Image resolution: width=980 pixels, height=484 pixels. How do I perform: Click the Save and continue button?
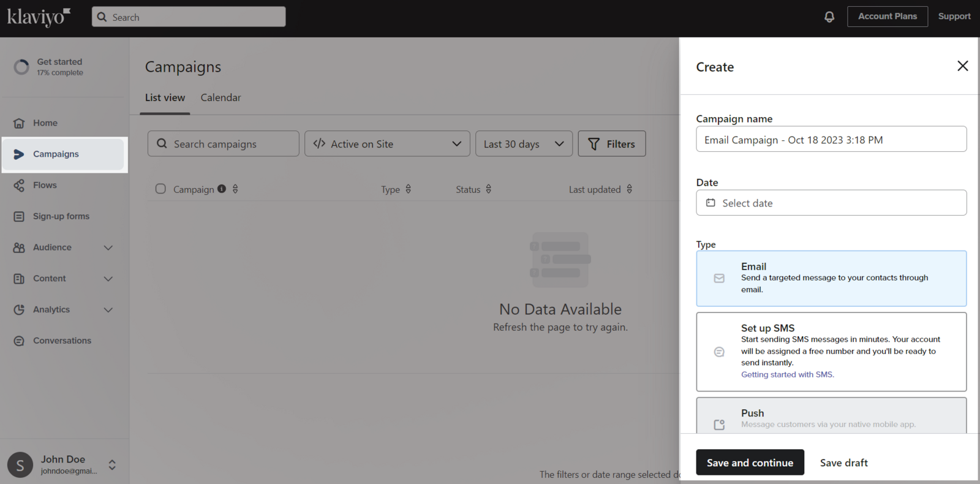[750, 463]
